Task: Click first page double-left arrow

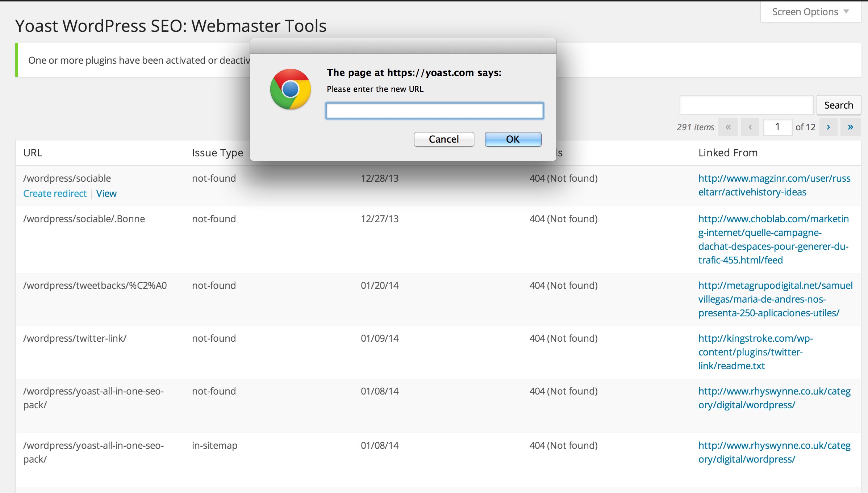Action: coord(728,127)
